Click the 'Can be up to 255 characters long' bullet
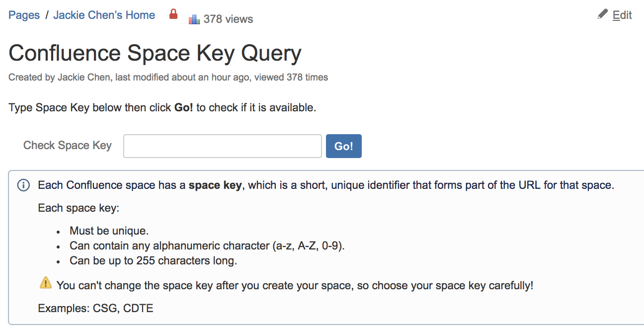 pyautogui.click(x=153, y=260)
